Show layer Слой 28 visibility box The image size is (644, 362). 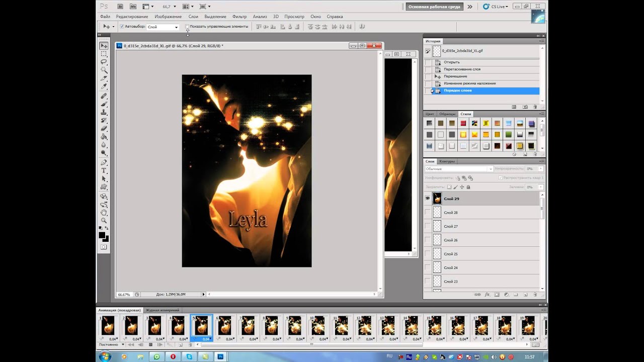(x=428, y=212)
